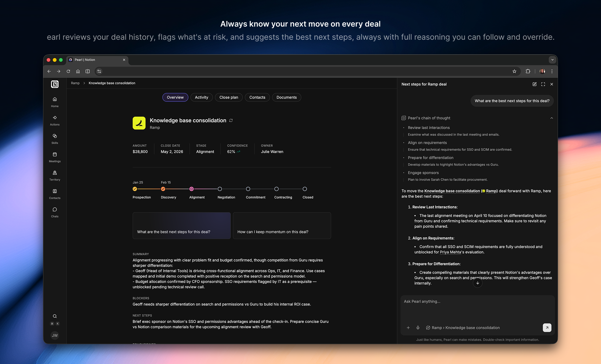
Task: Select the Discovery stage marker
Action: tap(163, 189)
